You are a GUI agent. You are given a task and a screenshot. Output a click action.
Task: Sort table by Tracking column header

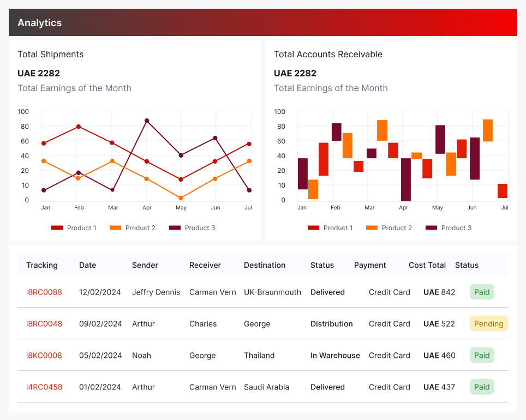click(42, 266)
